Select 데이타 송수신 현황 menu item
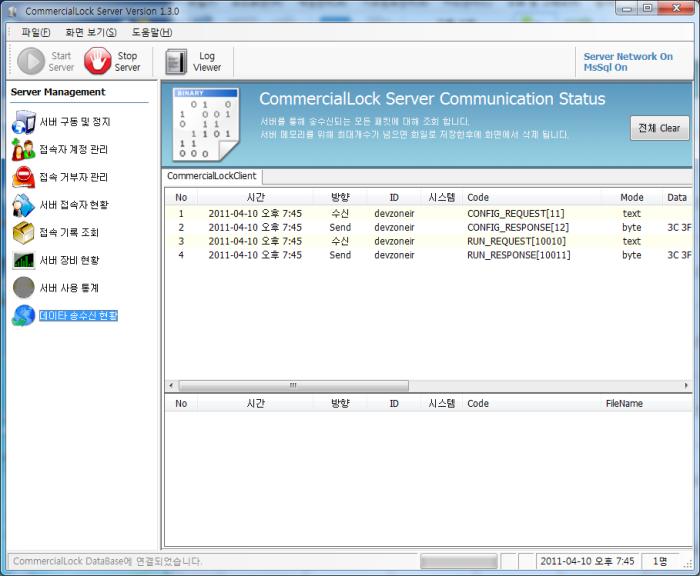Screen dimensions: 700x576 (79, 316)
